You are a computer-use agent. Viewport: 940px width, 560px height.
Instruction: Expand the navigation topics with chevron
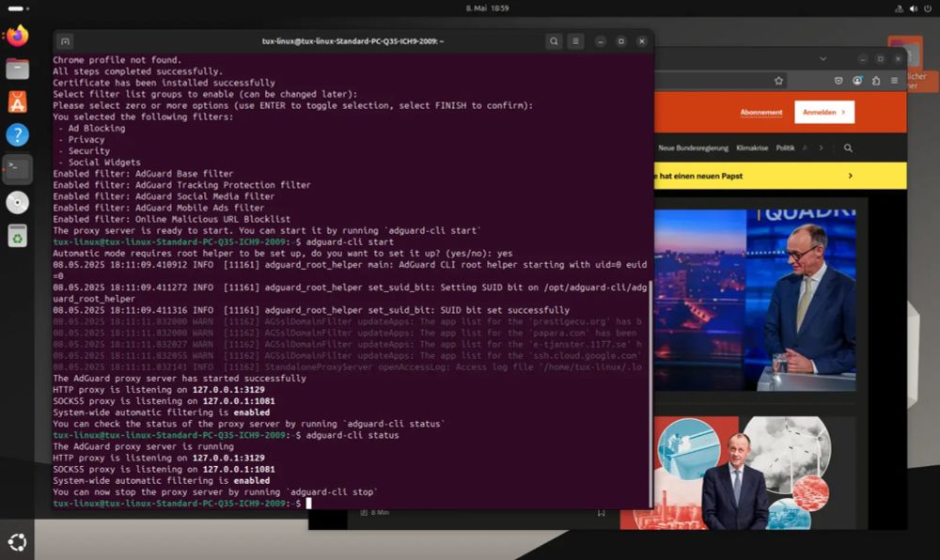(822, 148)
